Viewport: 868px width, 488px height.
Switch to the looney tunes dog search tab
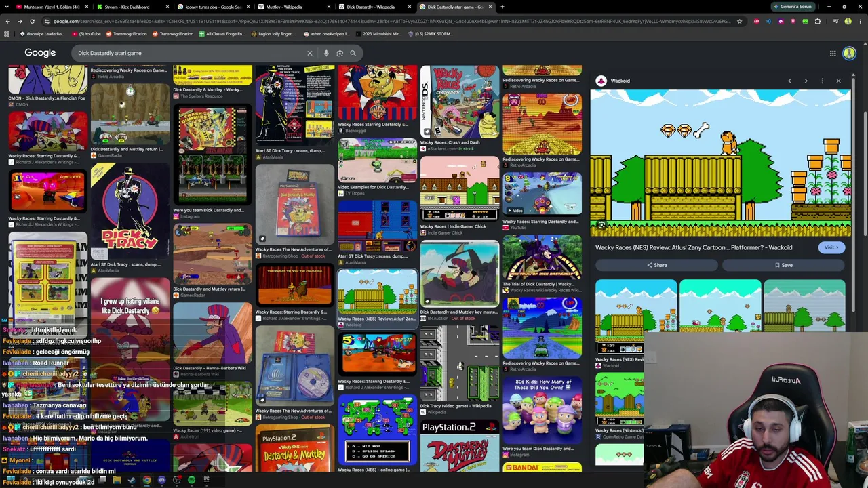214,7
